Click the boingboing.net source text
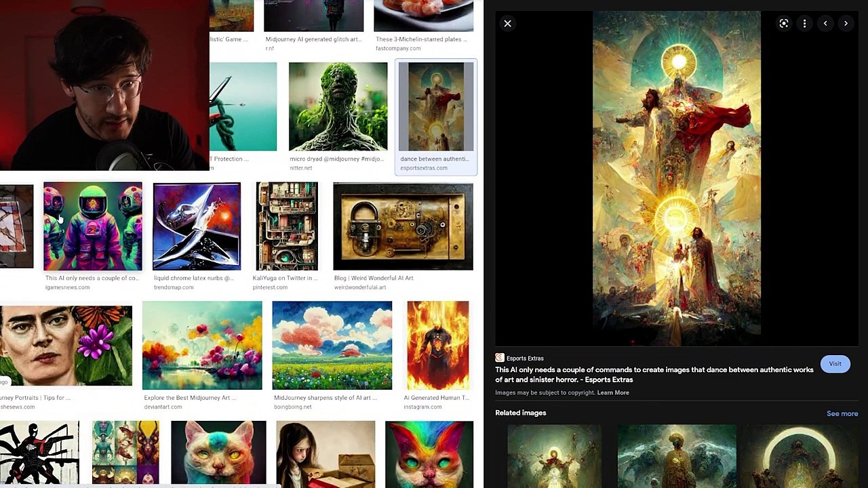The height and width of the screenshot is (488, 868). (x=293, y=407)
